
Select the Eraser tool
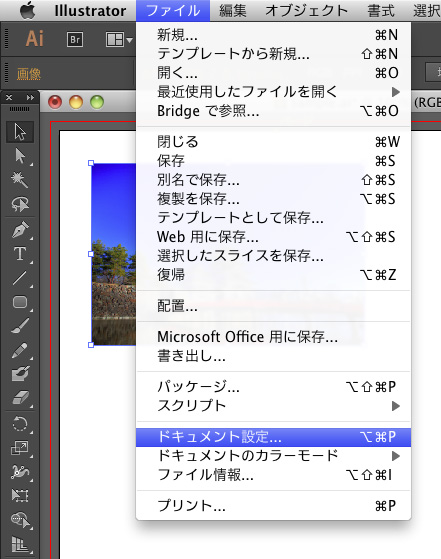[20, 398]
